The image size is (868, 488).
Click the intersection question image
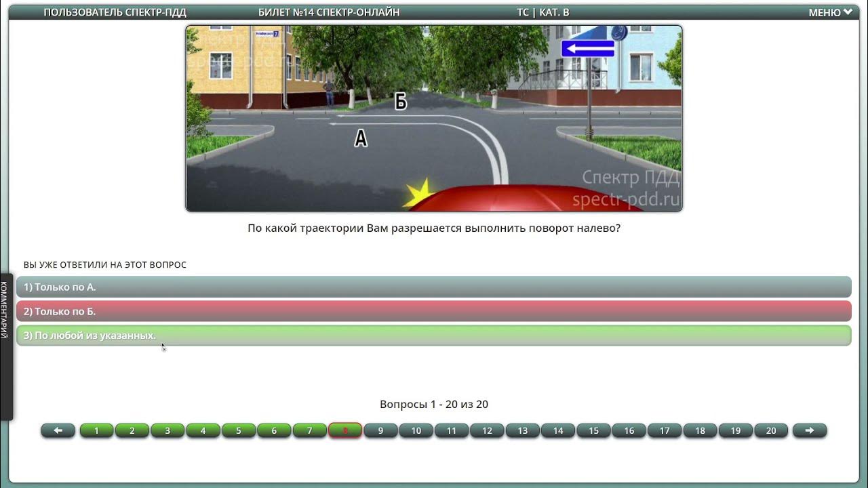(434, 119)
